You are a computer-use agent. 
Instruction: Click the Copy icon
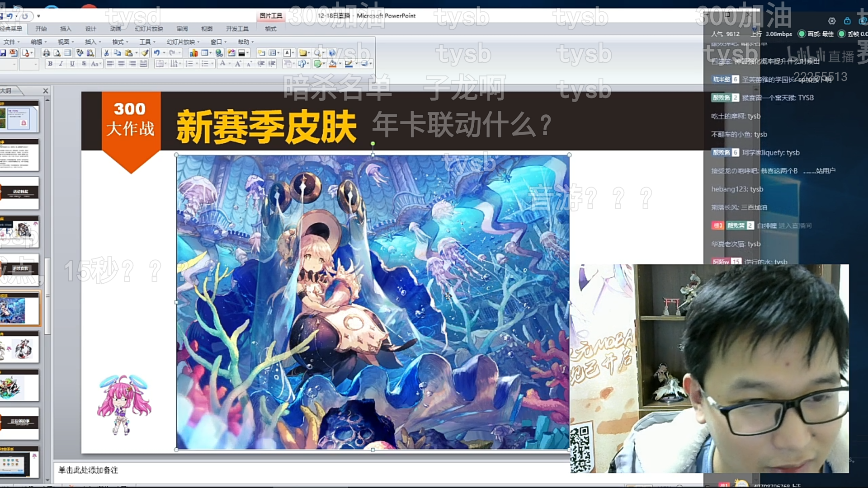117,53
